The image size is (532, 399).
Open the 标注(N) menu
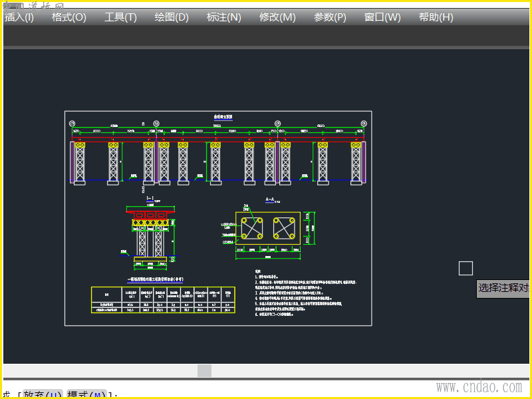[223, 17]
